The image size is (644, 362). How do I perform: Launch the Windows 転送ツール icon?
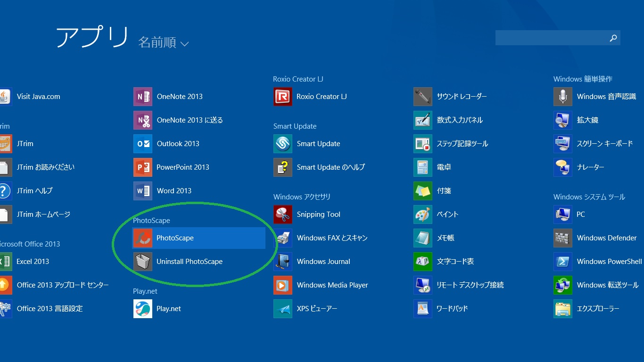(563, 285)
